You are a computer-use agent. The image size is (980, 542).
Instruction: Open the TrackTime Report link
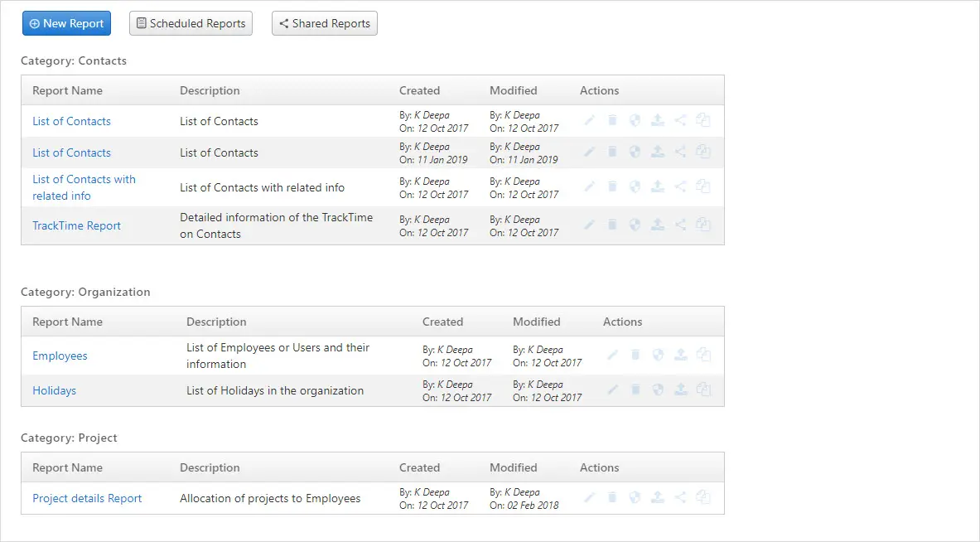76,225
